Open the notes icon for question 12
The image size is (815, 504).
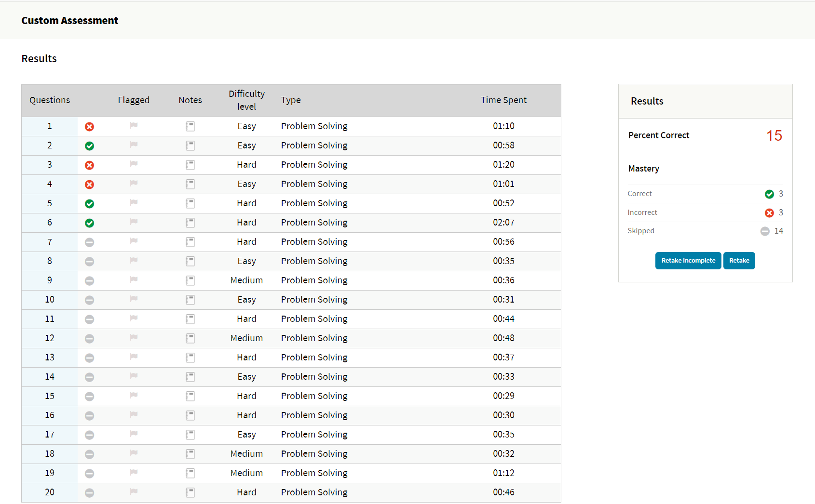coord(190,338)
